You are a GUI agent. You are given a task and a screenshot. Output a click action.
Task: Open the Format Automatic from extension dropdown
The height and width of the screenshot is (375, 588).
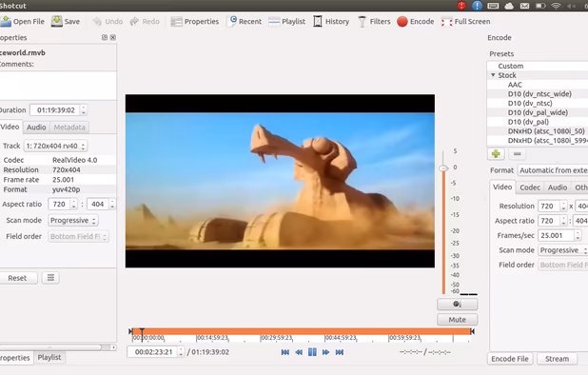pyautogui.click(x=553, y=170)
